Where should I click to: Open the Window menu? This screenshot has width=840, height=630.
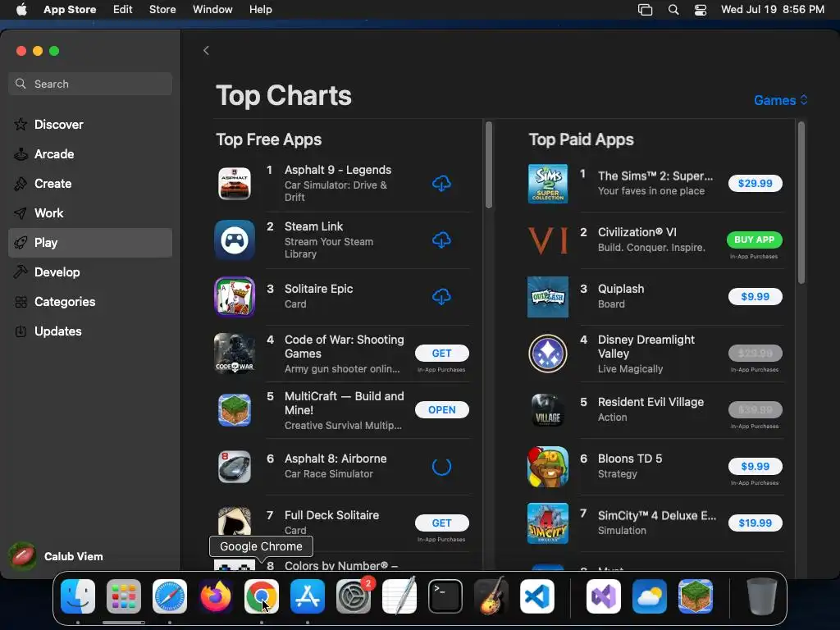tap(212, 10)
